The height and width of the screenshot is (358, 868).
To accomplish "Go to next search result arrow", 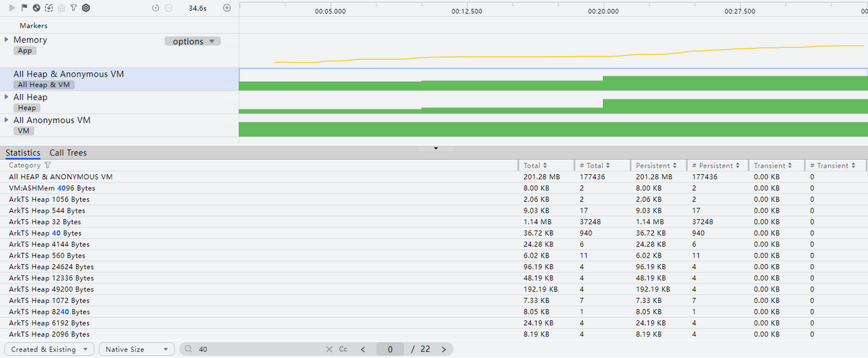I will 443,349.
